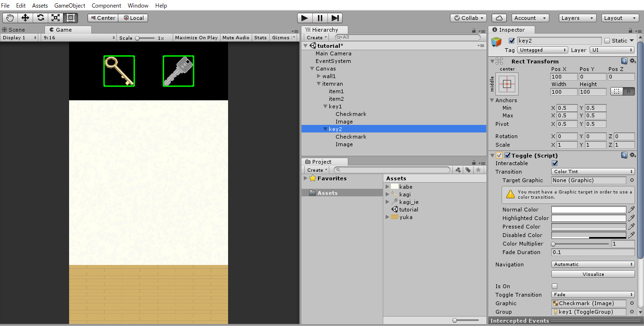Click the Project search by label icon
The width and height of the screenshot is (644, 326).
(x=468, y=170)
